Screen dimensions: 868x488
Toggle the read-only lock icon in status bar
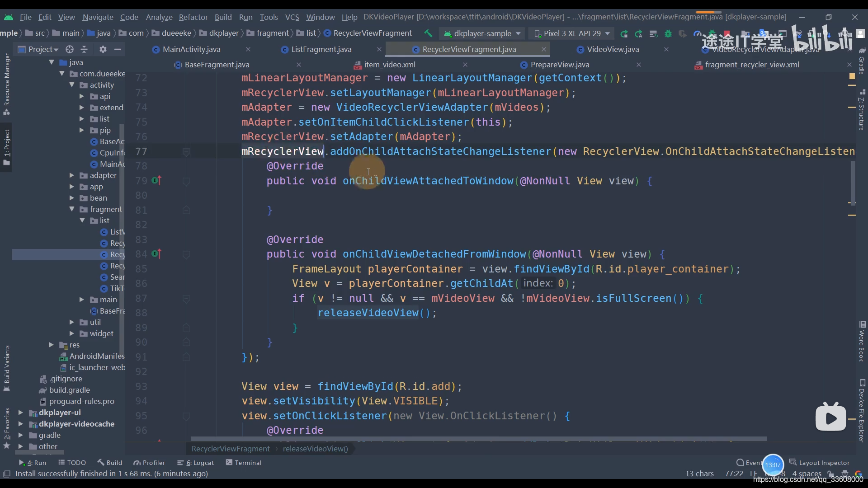click(830, 474)
